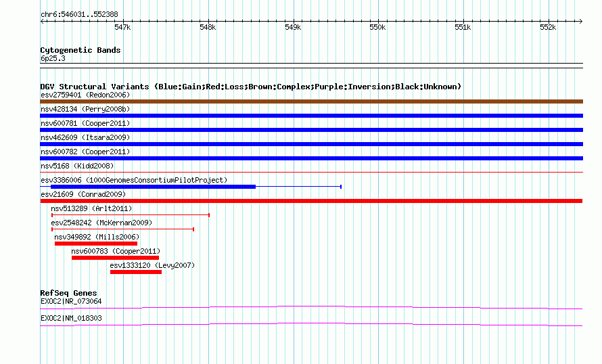Select the red nsv600783 Cooper2011 bar
602x364 pixels.
115,258
